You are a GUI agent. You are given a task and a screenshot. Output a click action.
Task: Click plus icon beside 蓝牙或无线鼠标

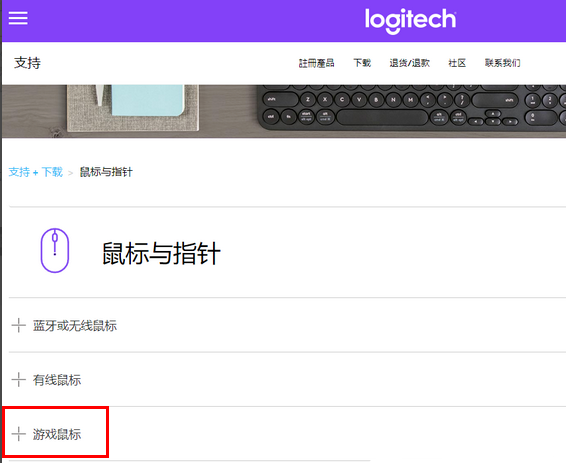pyautogui.click(x=18, y=326)
